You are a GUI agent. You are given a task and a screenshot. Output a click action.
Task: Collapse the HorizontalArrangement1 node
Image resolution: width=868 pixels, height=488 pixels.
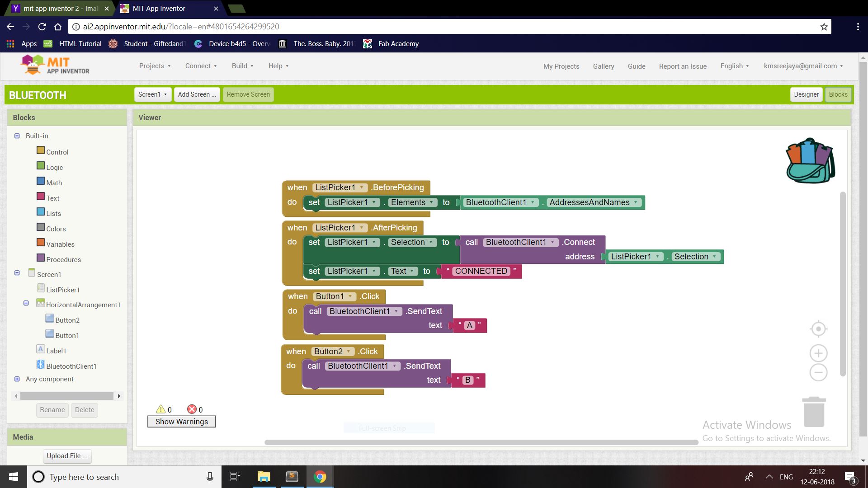tap(26, 303)
